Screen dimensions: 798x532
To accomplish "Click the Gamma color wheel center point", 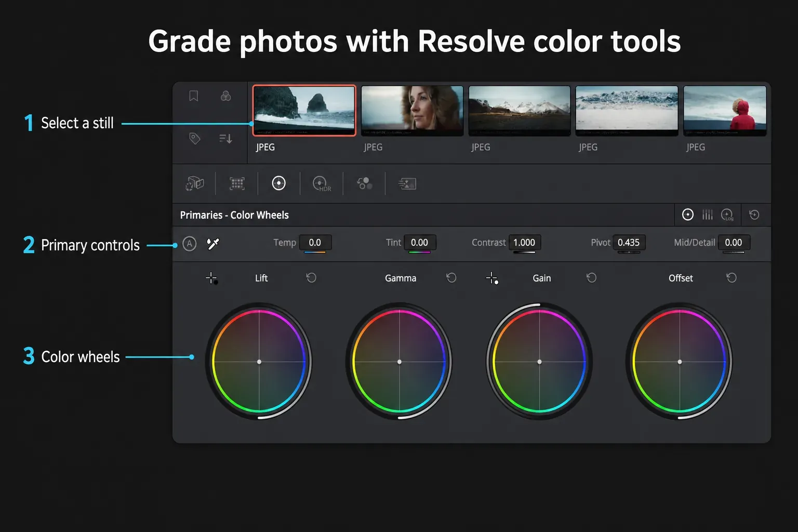I will 400,362.
